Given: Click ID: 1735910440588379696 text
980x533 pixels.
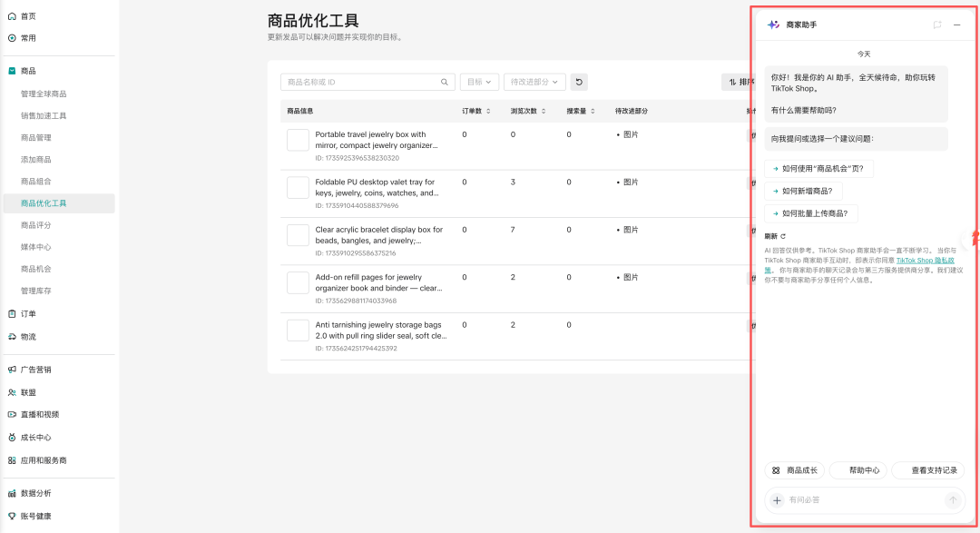Looking at the screenshot, I should (x=357, y=206).
